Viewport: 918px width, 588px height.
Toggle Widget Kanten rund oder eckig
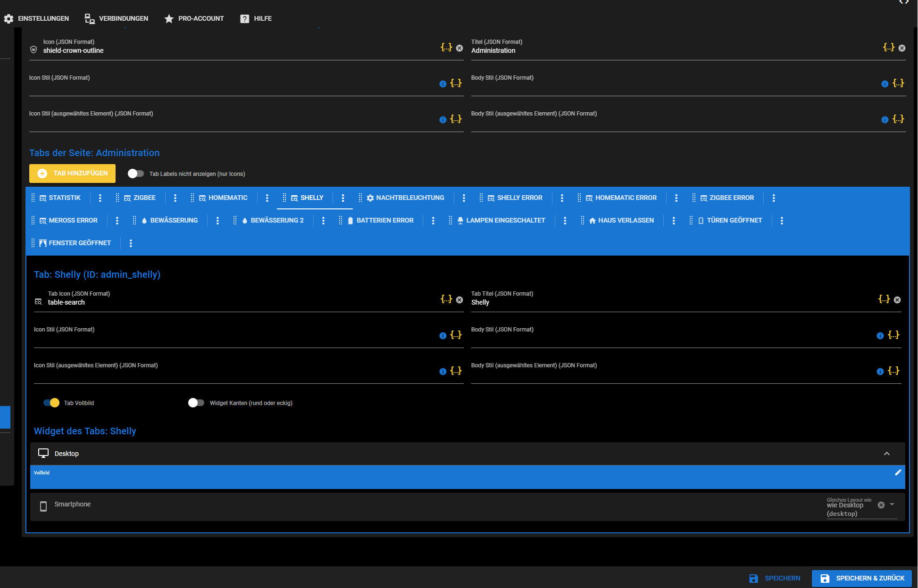[x=196, y=403]
